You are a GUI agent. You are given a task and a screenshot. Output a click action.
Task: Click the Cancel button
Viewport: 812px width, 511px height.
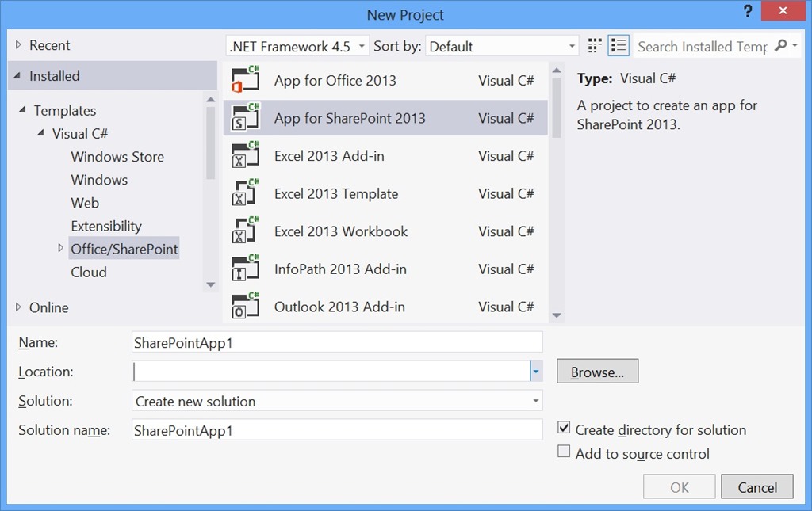756,486
